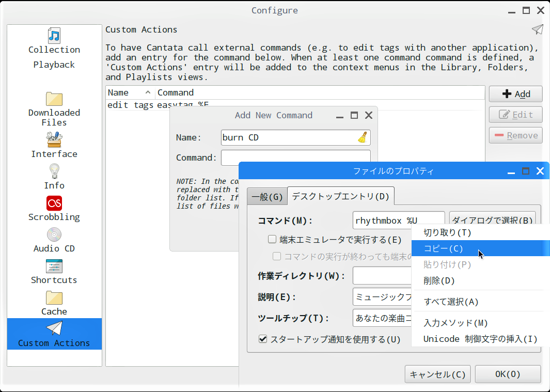Select the Cache folder icon
This screenshot has width=550, height=392.
[54, 297]
